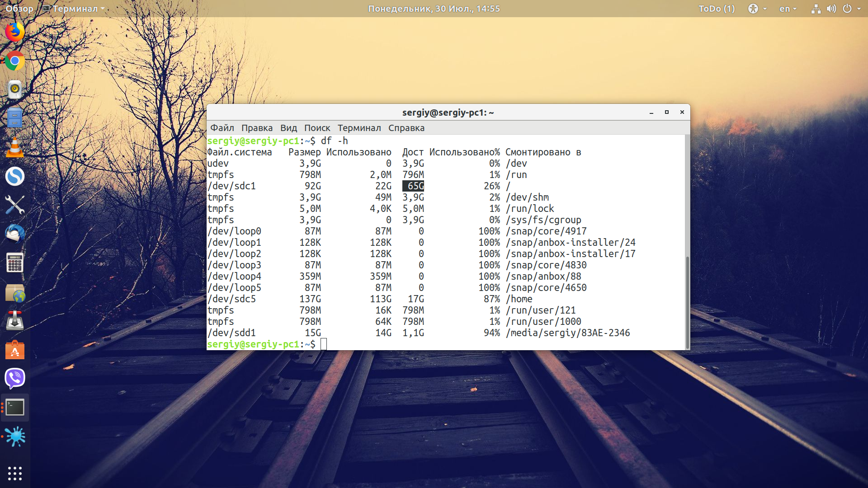Open the ToDo (1) indicator
The width and height of the screenshot is (868, 488).
click(717, 9)
